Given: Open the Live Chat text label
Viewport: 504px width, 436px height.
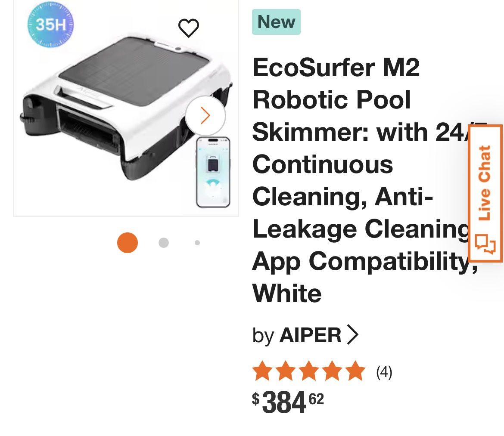Looking at the screenshot, I should [485, 183].
